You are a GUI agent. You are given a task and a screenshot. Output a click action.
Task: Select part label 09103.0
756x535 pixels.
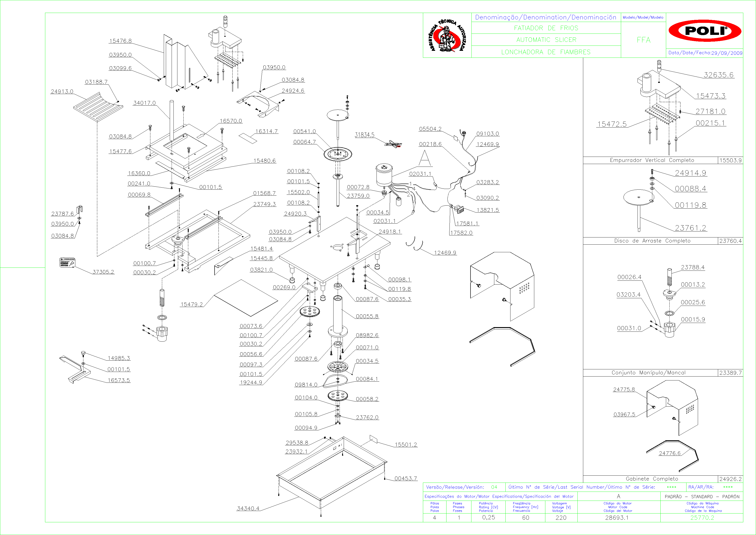click(488, 134)
